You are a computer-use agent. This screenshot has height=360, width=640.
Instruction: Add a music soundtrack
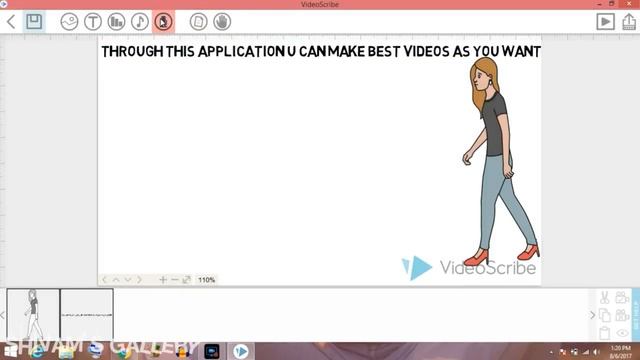point(140,22)
